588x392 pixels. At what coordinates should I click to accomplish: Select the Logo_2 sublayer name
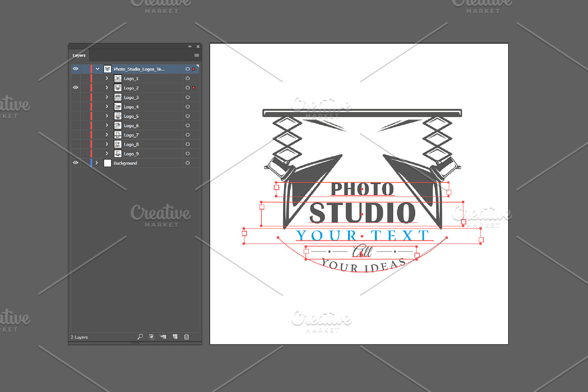tap(131, 88)
